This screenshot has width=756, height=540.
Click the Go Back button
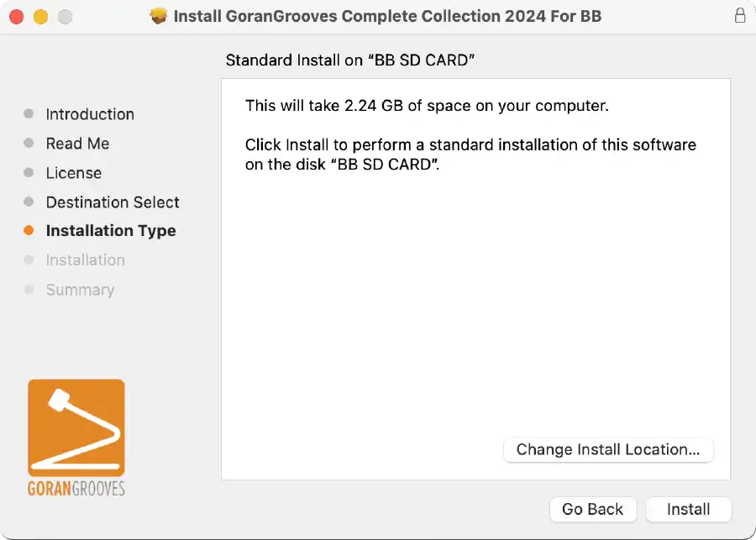(592, 509)
